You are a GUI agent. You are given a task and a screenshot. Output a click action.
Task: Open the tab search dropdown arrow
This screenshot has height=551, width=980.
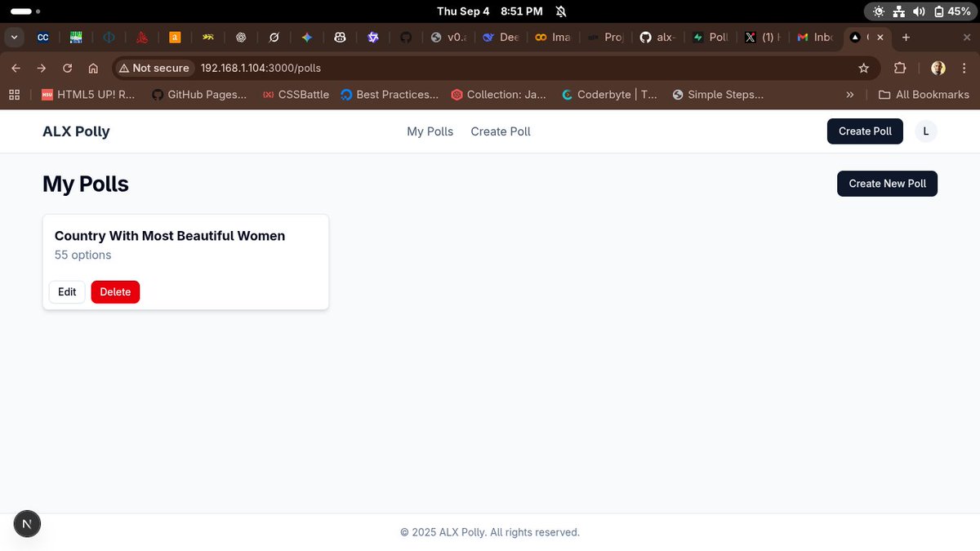point(13,37)
